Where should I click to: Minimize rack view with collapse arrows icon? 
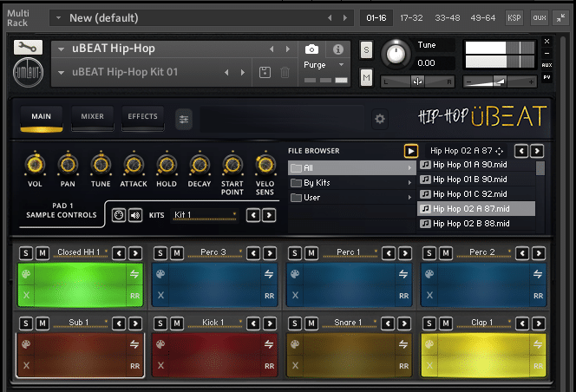(560, 17)
